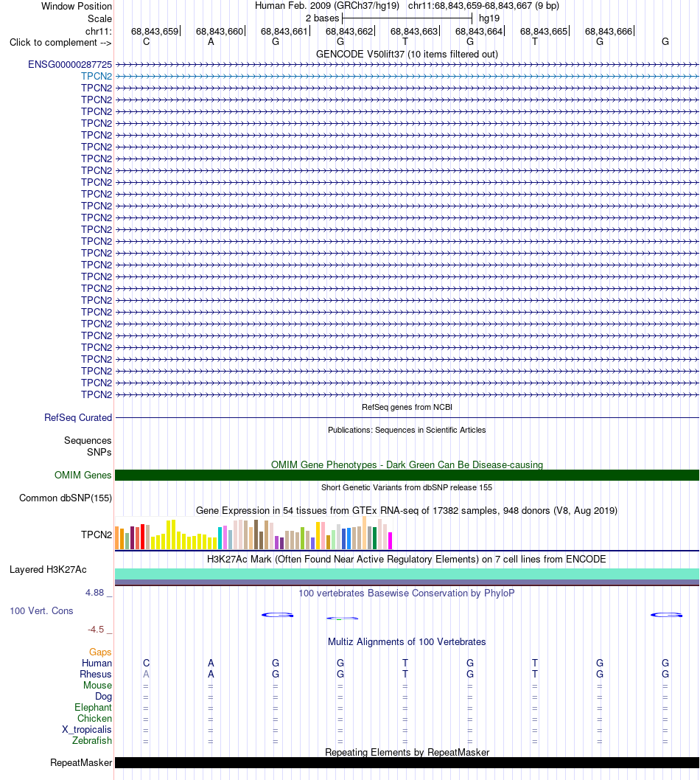The width and height of the screenshot is (700, 780).
Task: Click the 68,843,666 ruler position
Action: (609, 32)
